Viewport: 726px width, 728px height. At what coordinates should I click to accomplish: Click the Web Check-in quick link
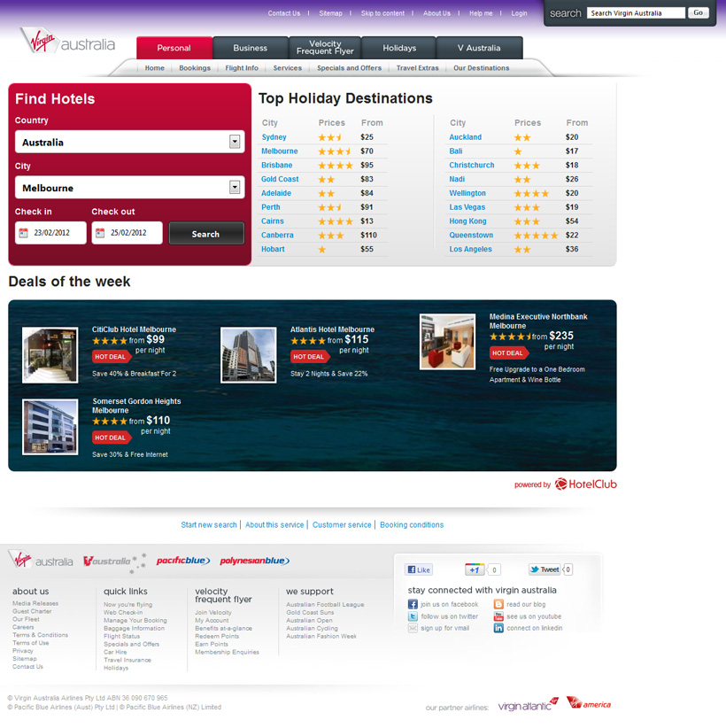[123, 612]
